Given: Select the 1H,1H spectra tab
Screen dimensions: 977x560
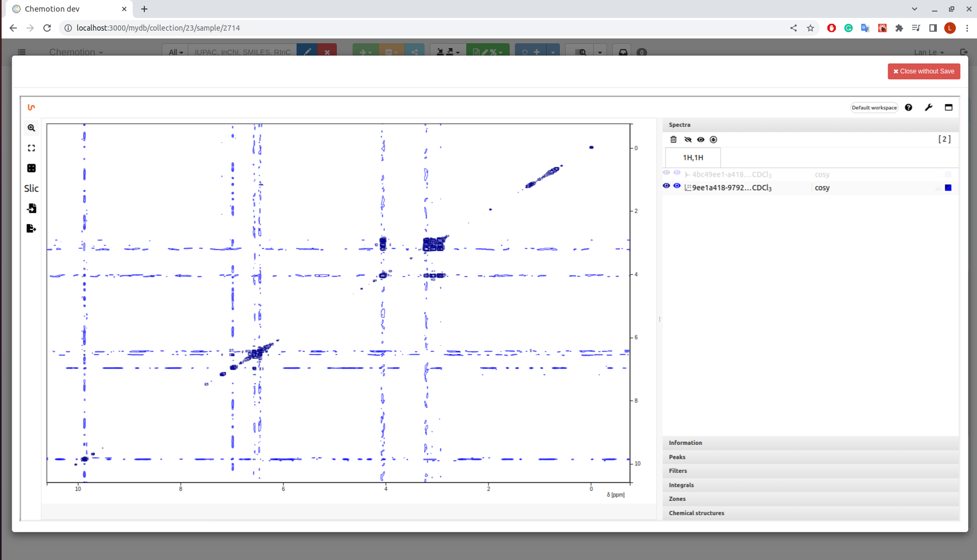Looking at the screenshot, I should (693, 157).
